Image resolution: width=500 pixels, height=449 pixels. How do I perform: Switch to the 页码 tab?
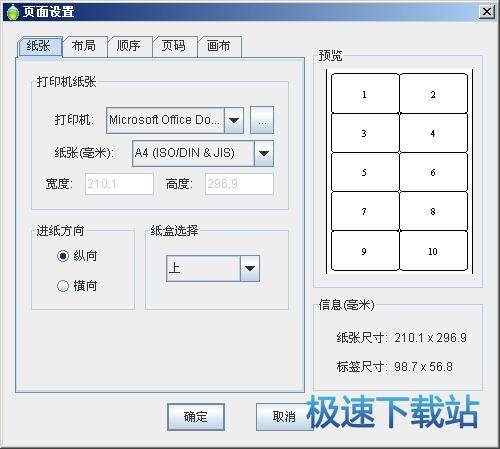tap(174, 46)
